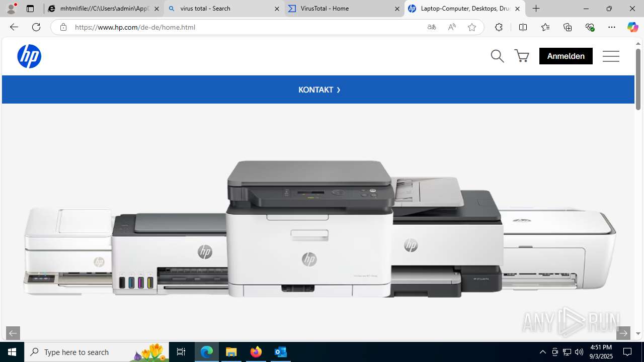644x362 pixels.
Task: Refresh the current page
Action: [36, 27]
